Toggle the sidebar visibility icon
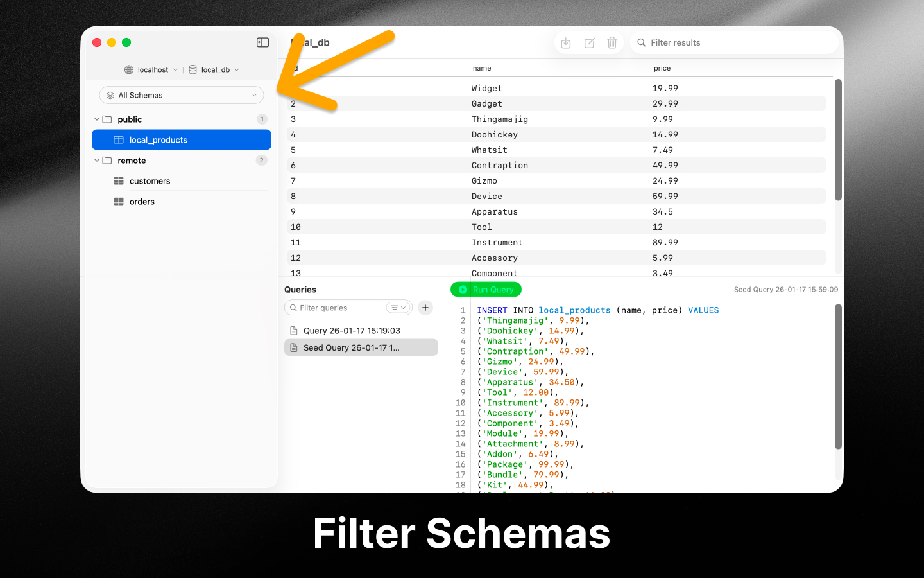The image size is (924, 578). tap(262, 42)
